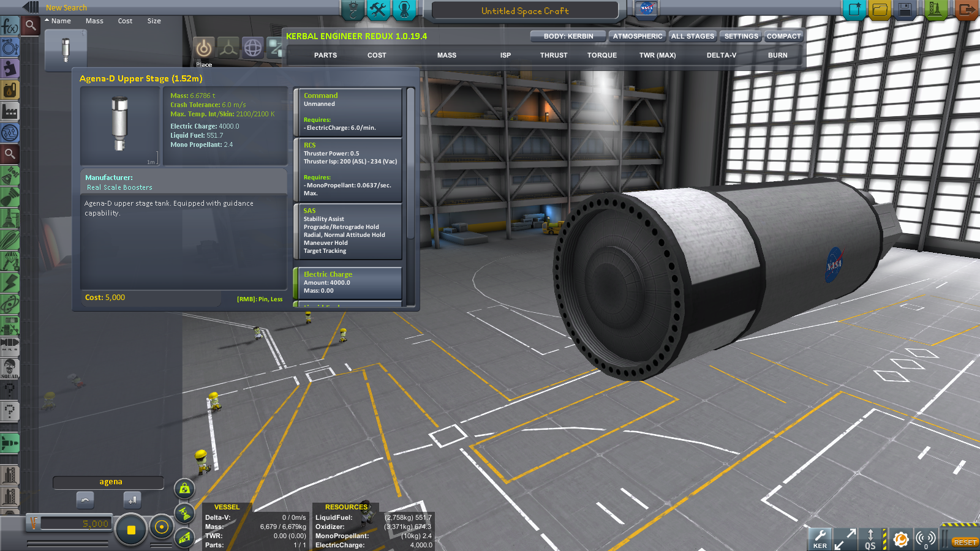980x551 pixels.
Task: Activate the Offset gizmo tool
Action: point(228,48)
